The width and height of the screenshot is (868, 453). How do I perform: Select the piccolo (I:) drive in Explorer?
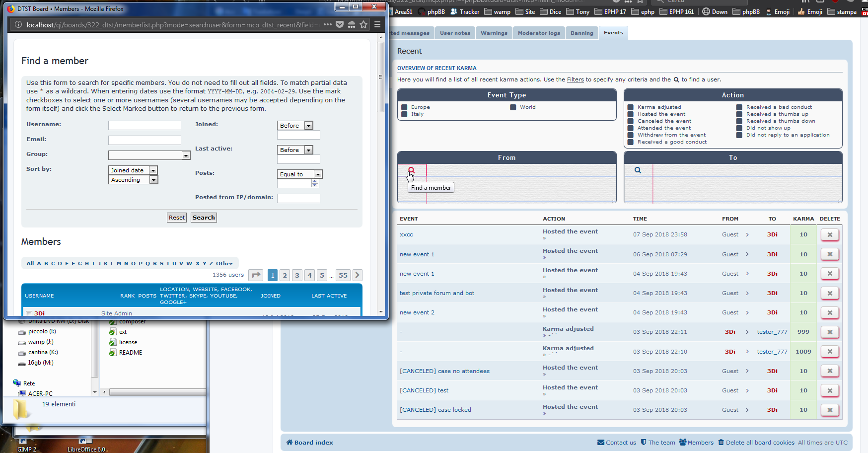tap(37, 331)
